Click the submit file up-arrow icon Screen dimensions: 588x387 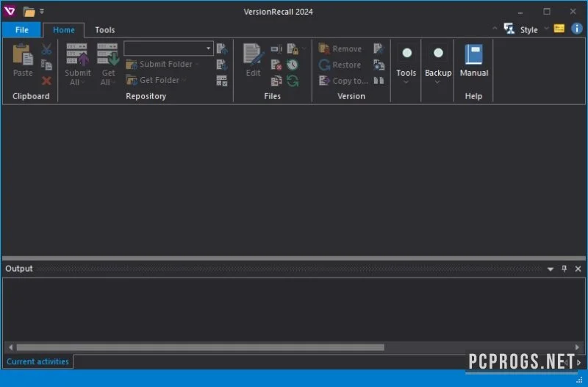pos(222,48)
